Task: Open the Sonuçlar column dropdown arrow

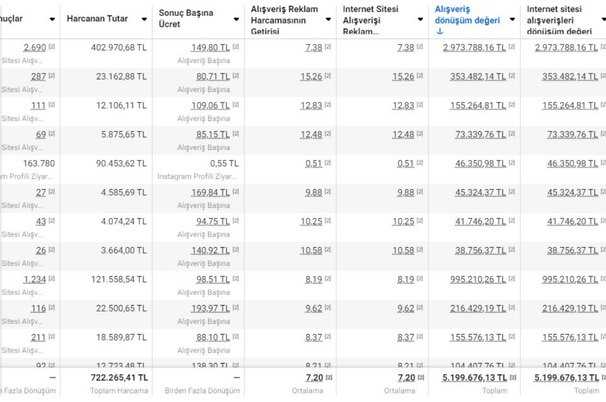Action: tap(52, 19)
